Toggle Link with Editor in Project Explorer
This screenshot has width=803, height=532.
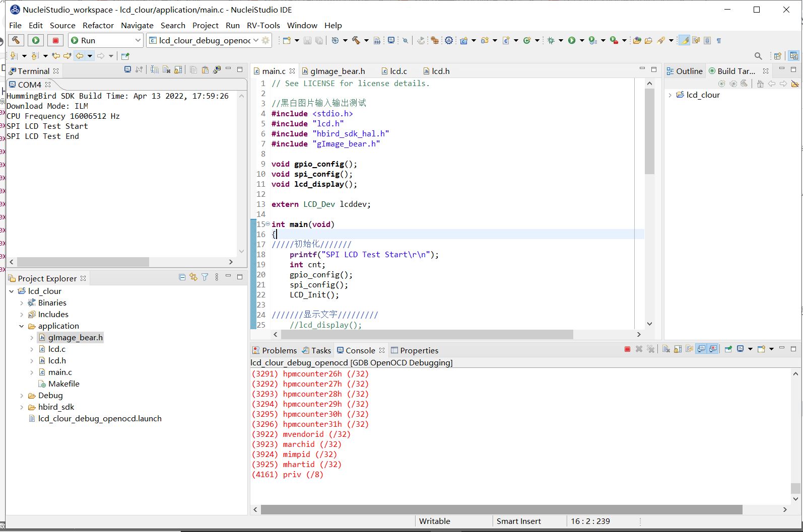coord(193,277)
